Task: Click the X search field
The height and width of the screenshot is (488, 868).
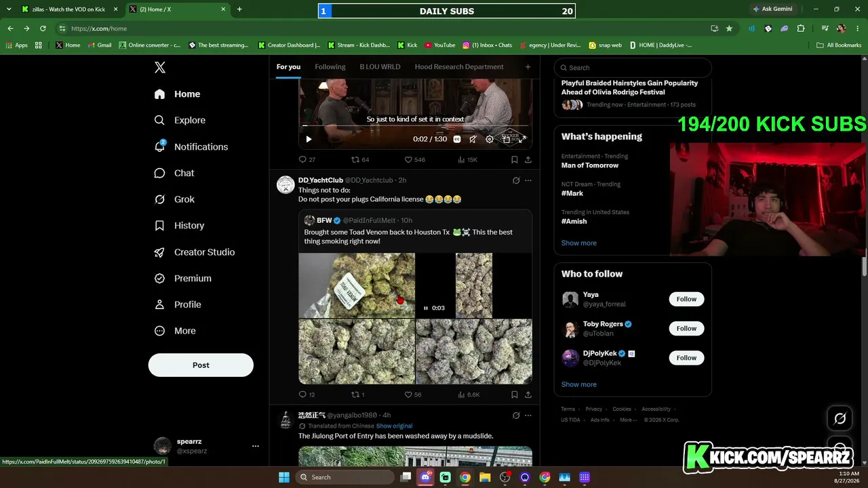Action: [x=633, y=67]
